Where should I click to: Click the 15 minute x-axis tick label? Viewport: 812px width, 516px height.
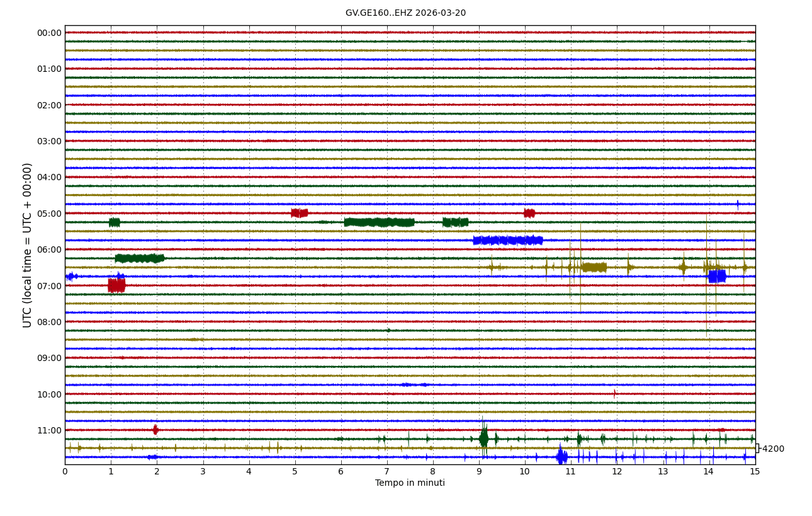(x=755, y=472)
